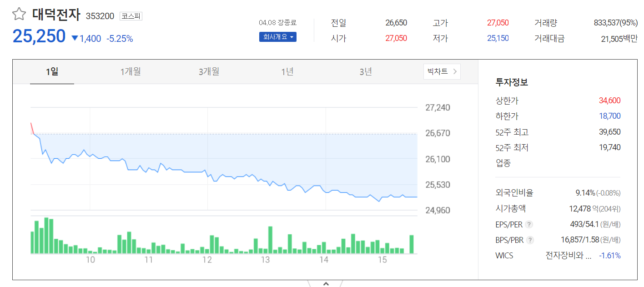644x287 pixels.
Task: Click the 27,240 price axis label
Action: pos(438,108)
